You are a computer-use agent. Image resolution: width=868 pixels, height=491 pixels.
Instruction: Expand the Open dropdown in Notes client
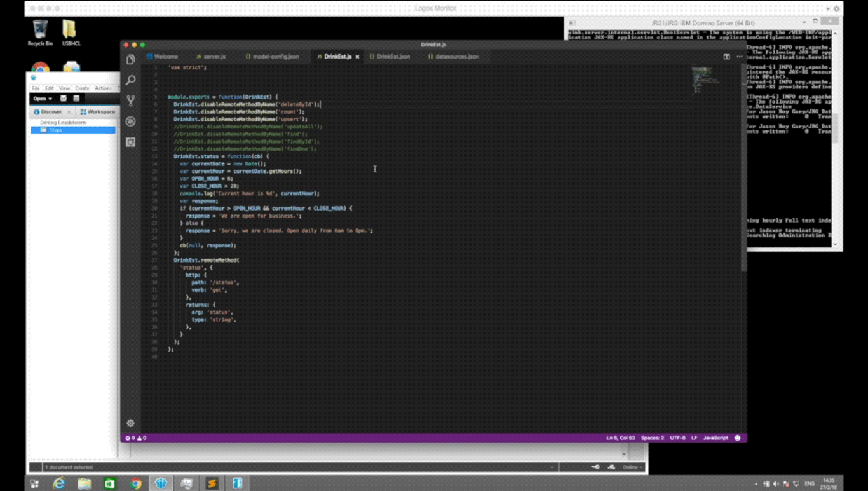43,99
